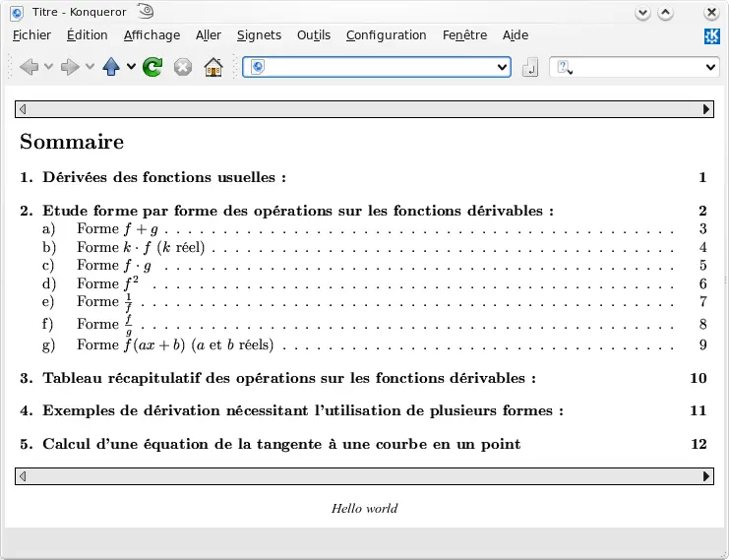
Task: Click the KDE logo icon in the menu bar
Action: click(712, 35)
